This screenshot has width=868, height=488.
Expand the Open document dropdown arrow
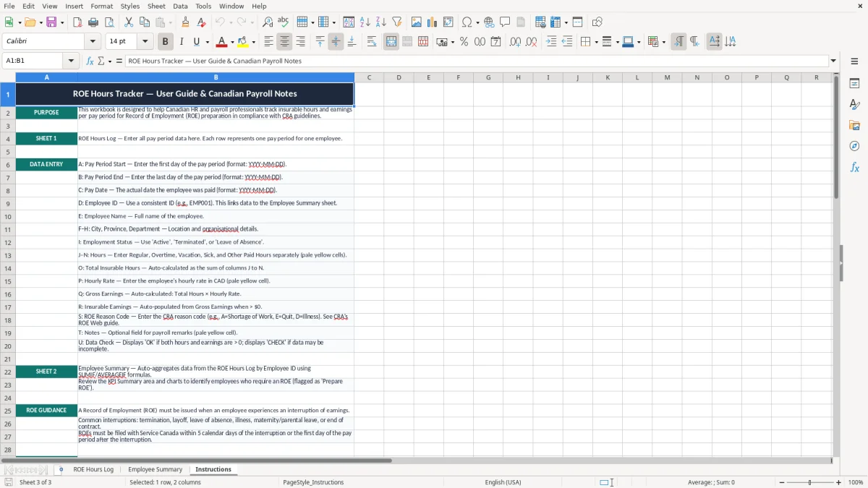coord(40,22)
